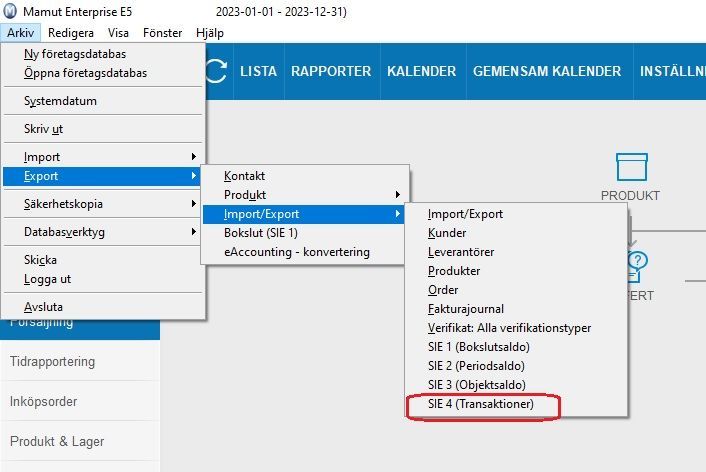Open the Visa menu

118,33
